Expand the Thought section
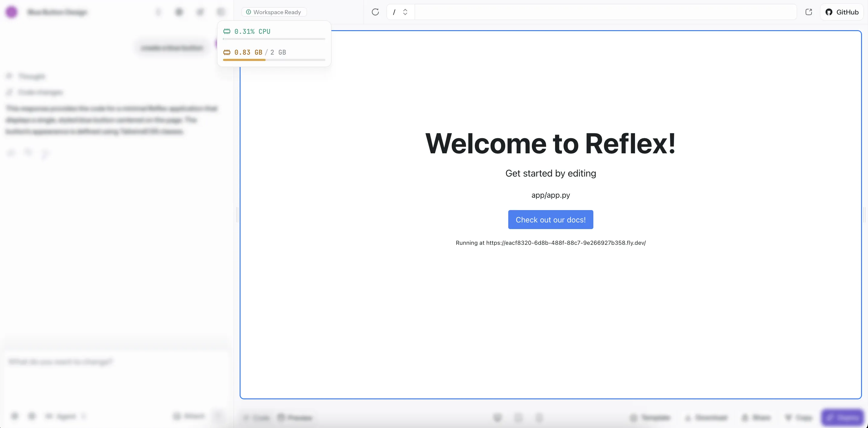Image resolution: width=868 pixels, height=428 pixels. 31,76
